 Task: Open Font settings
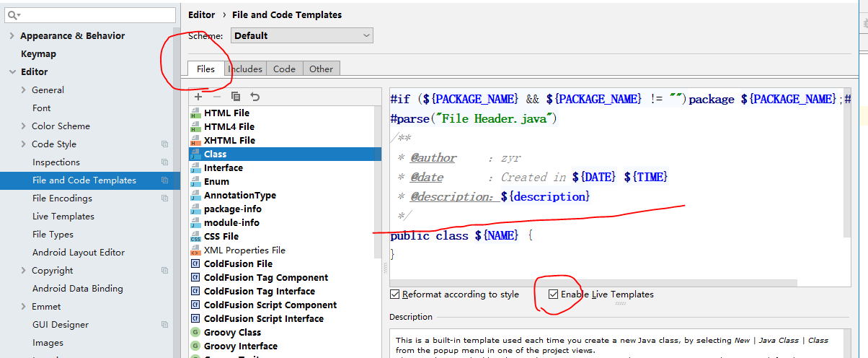click(42, 108)
